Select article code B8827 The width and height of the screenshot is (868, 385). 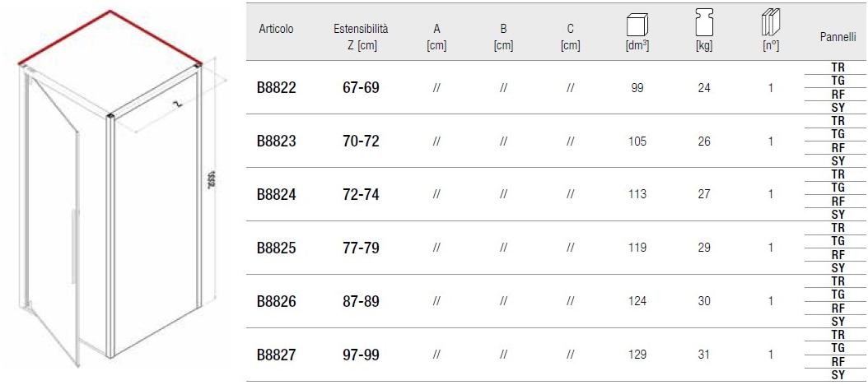point(277,355)
